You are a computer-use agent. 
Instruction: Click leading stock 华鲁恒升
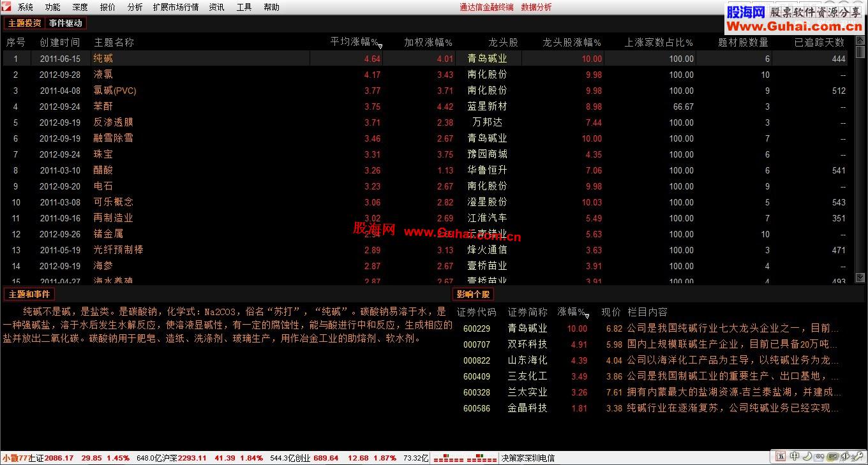pyautogui.click(x=487, y=170)
